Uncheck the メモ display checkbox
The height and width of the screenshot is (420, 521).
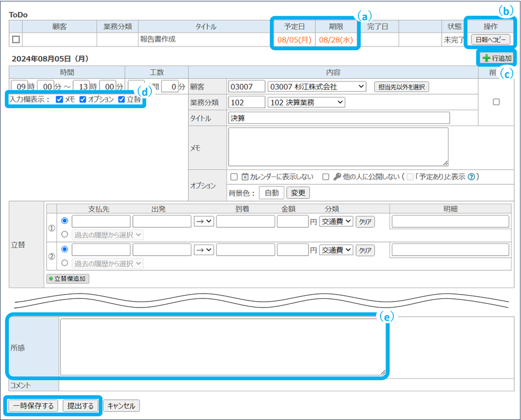point(59,99)
